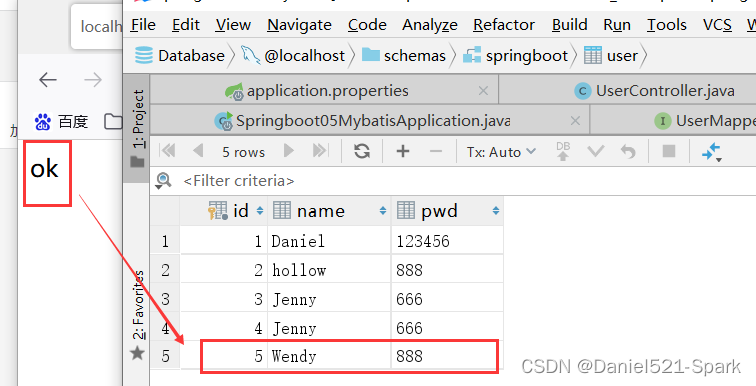Sort by name column header
The height and width of the screenshot is (386, 756).
[x=329, y=211]
